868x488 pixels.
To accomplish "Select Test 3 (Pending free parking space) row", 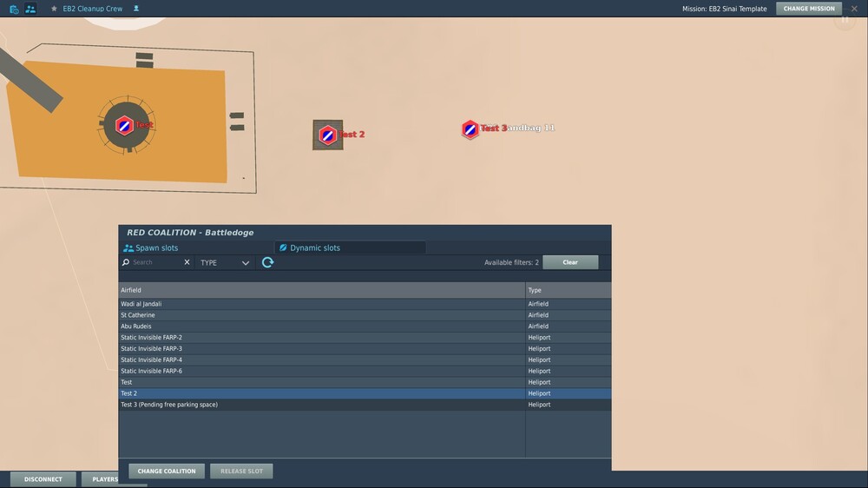I will click(365, 405).
